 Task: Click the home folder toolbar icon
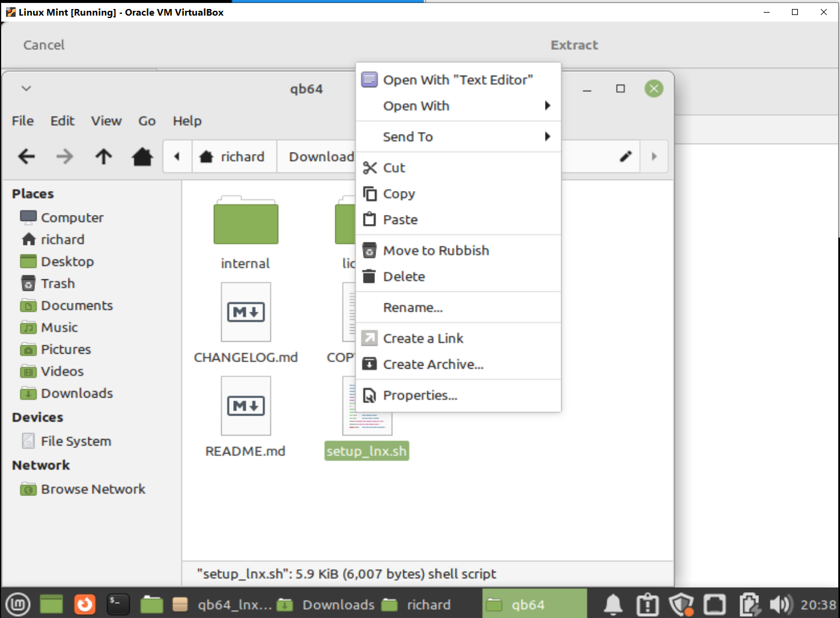(x=142, y=157)
